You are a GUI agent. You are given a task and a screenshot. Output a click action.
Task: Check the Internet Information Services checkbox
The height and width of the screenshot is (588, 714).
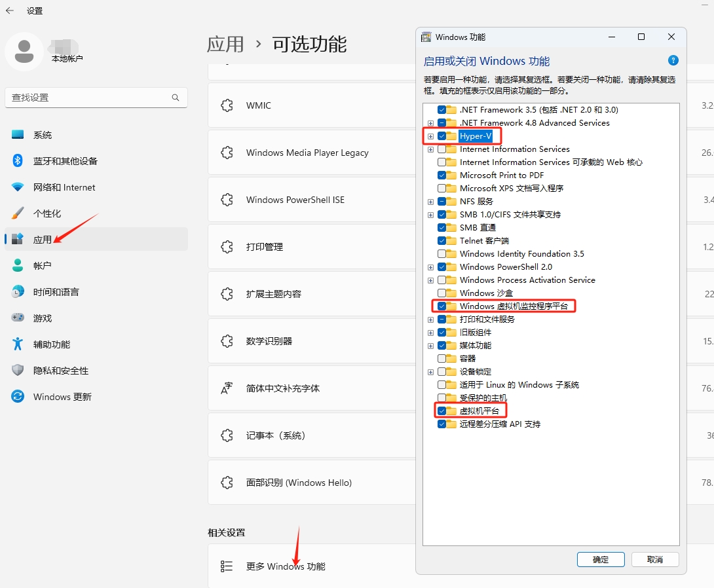pyautogui.click(x=442, y=149)
